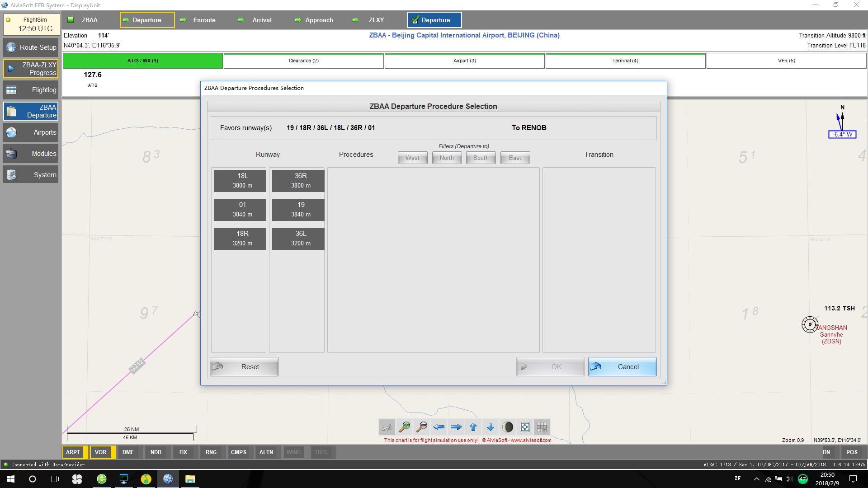The width and height of the screenshot is (868, 488).
Task: Click the Reset button icon in dialog
Action: 219,366
